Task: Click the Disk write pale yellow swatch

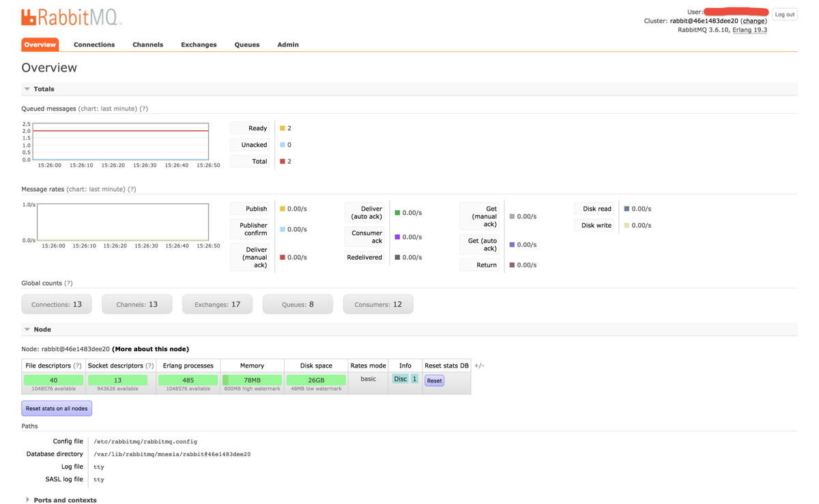Action: click(627, 225)
